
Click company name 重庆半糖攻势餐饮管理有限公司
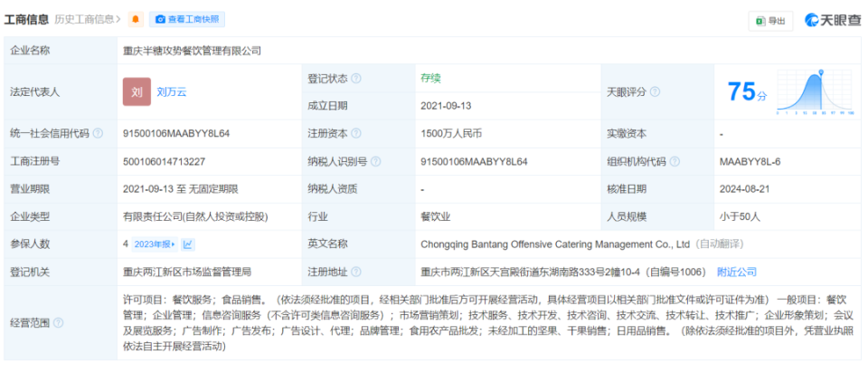[192, 51]
